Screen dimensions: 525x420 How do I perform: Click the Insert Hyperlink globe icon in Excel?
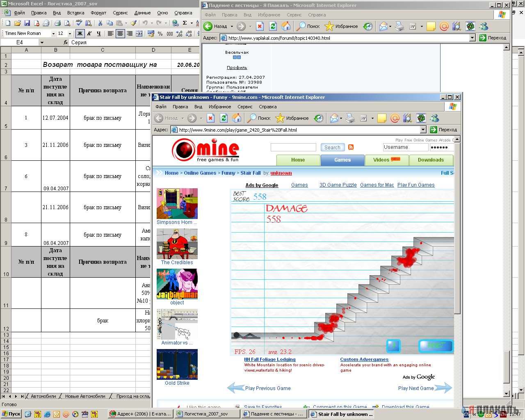pos(175,23)
